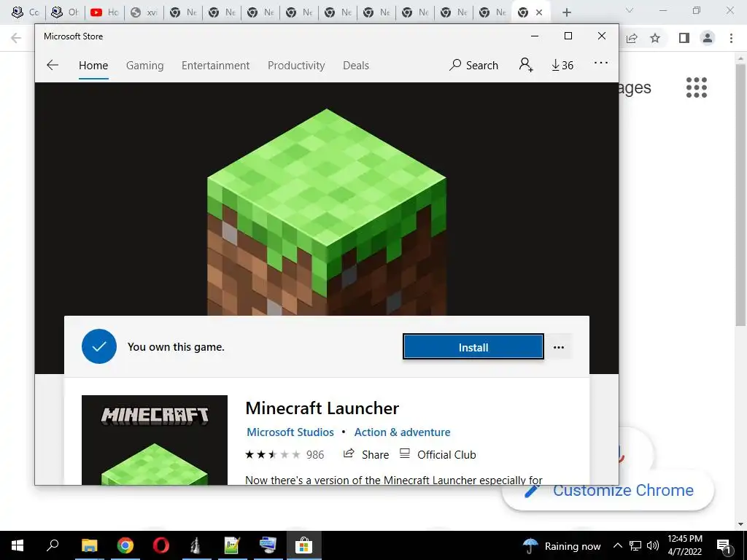Open more options next to Install
Viewport: 747px width, 560px height.
pyautogui.click(x=559, y=347)
